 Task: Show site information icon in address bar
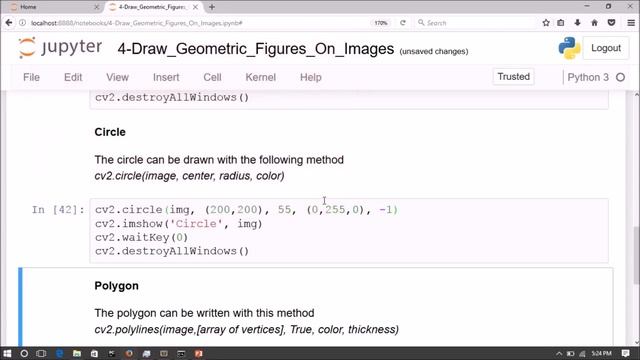click(x=22, y=23)
